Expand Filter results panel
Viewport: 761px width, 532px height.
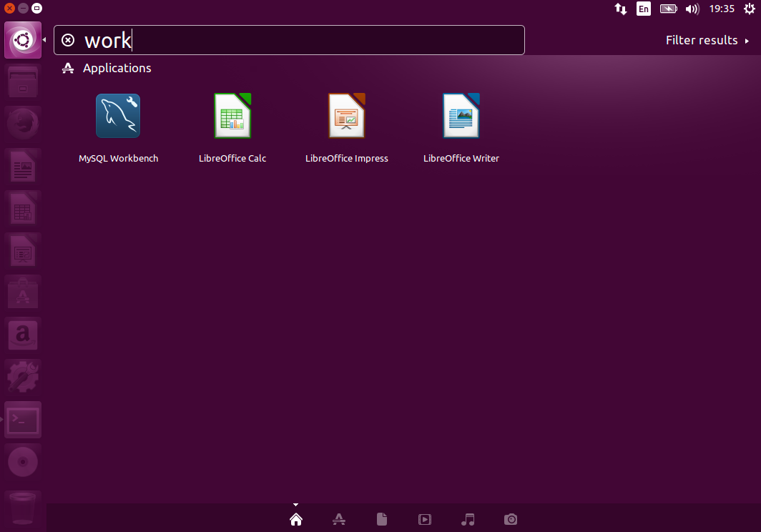pyautogui.click(x=707, y=40)
